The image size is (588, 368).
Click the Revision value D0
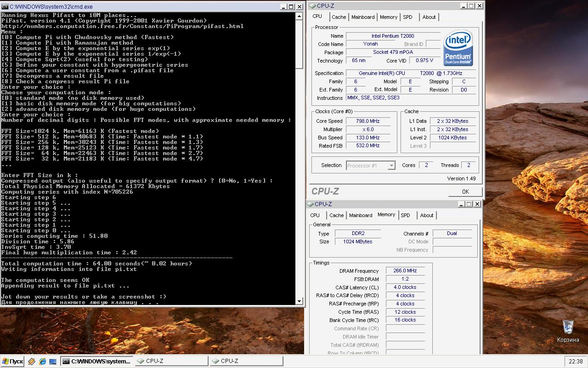point(464,90)
